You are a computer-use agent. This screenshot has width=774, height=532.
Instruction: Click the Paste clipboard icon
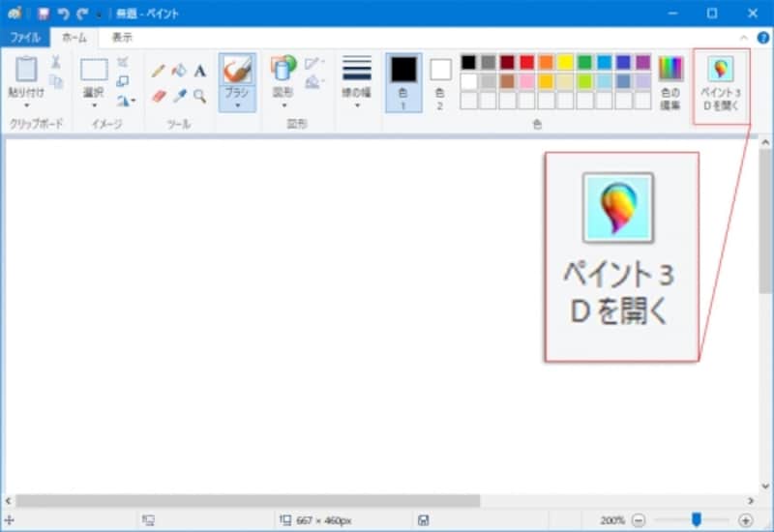pyautogui.click(x=26, y=69)
